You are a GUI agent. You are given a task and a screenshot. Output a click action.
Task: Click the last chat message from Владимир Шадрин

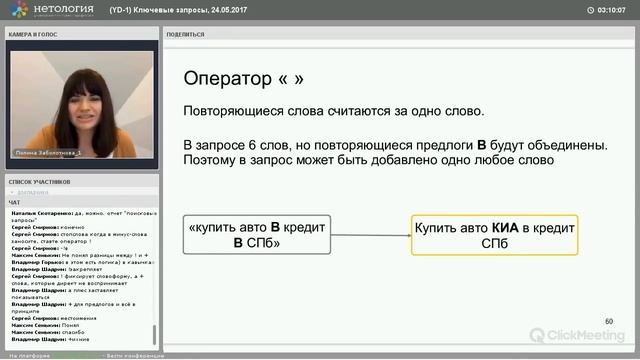tap(50, 339)
